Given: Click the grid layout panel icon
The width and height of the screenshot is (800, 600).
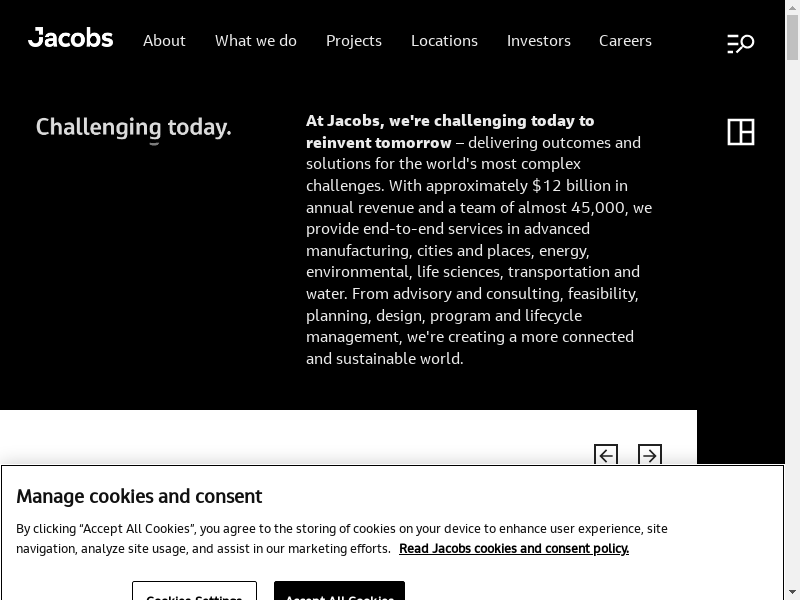Looking at the screenshot, I should [741, 132].
